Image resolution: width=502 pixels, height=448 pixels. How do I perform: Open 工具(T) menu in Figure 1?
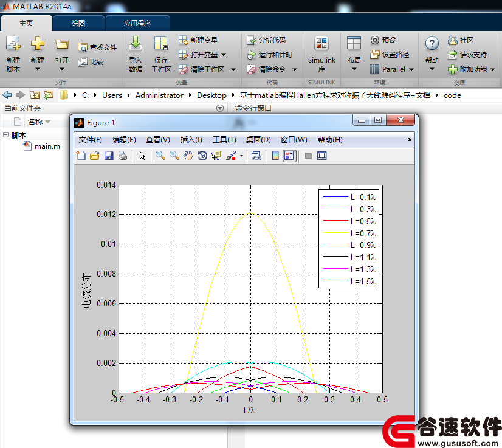pos(224,140)
